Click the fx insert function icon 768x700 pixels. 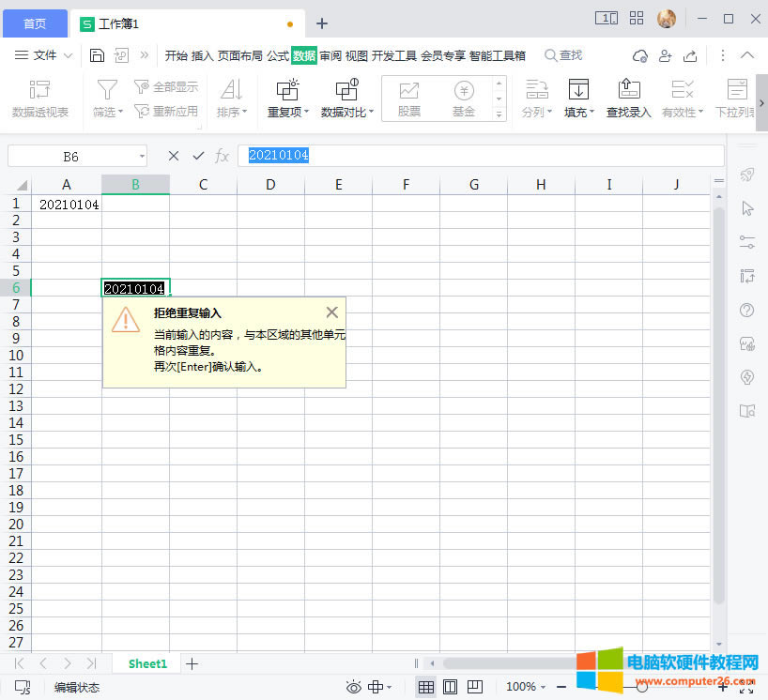(x=223, y=156)
